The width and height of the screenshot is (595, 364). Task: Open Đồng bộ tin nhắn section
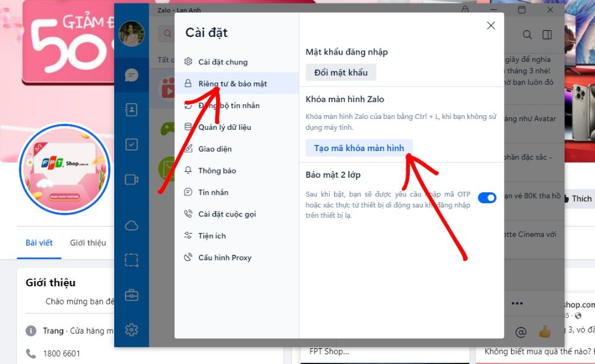coord(237,106)
